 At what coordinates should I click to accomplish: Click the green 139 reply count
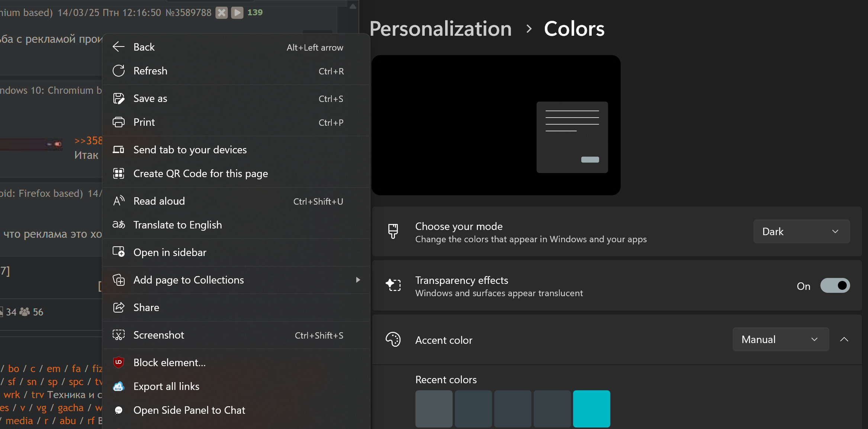pos(255,13)
